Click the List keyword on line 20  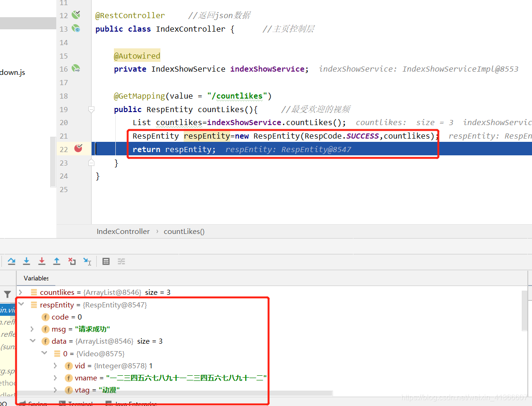coord(141,122)
